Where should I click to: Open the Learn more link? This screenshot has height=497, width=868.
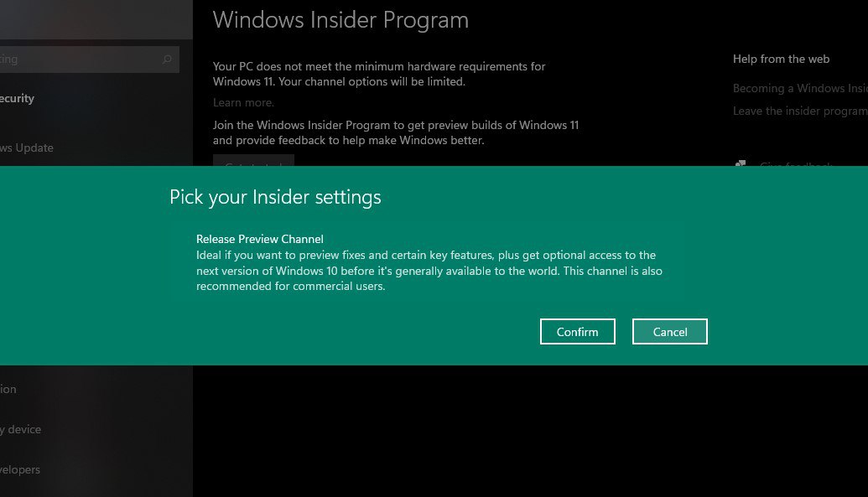tap(243, 102)
